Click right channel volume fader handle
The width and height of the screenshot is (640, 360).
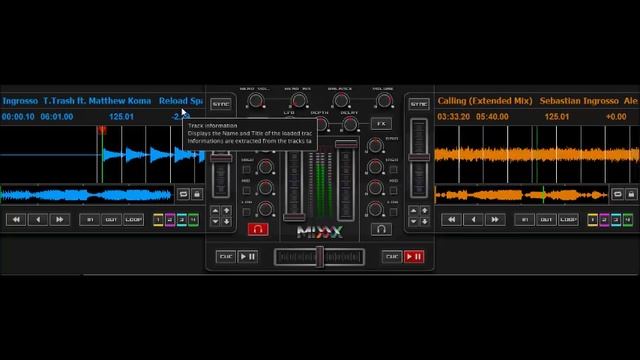[346, 144]
